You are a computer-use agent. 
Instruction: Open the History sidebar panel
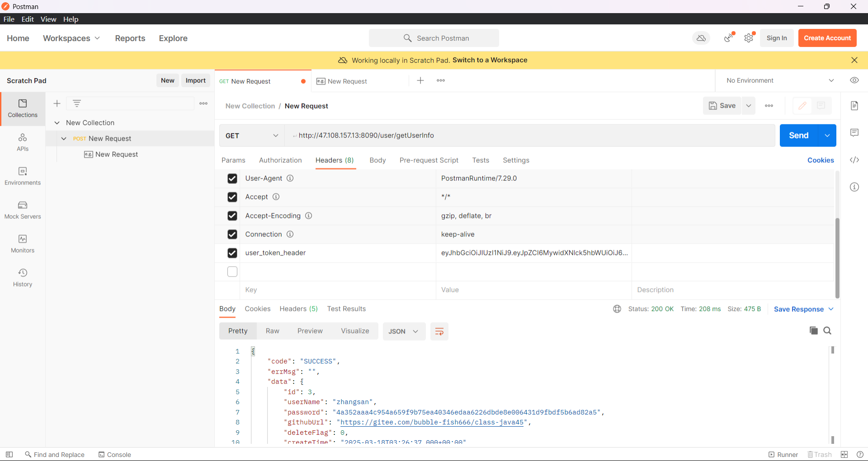(x=23, y=278)
